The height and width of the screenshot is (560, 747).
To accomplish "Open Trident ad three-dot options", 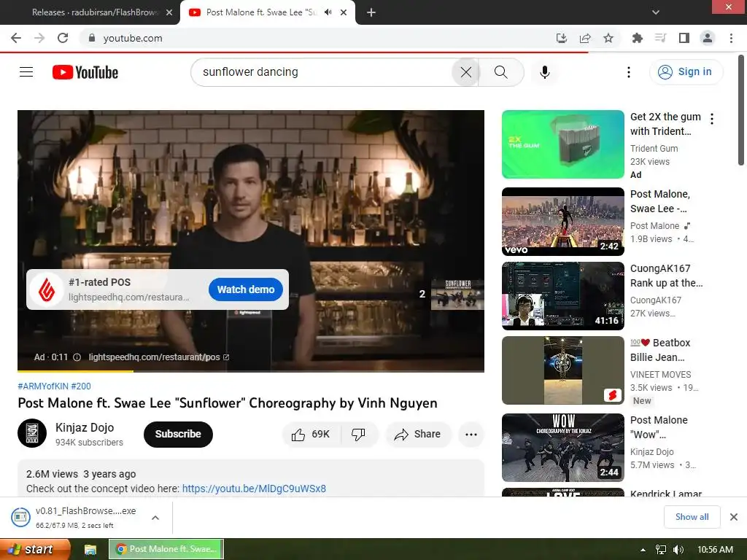I will 712,119.
